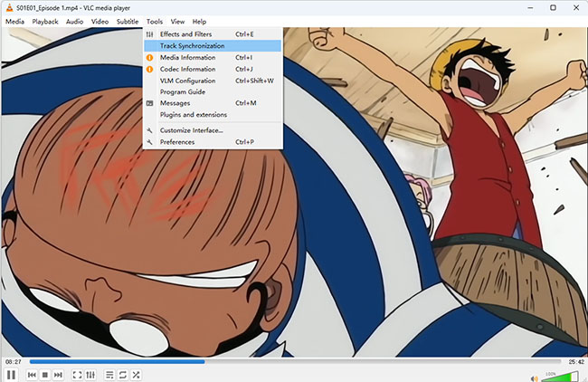588x382 pixels.
Task: Toggle loop mode icon
Action: click(123, 375)
